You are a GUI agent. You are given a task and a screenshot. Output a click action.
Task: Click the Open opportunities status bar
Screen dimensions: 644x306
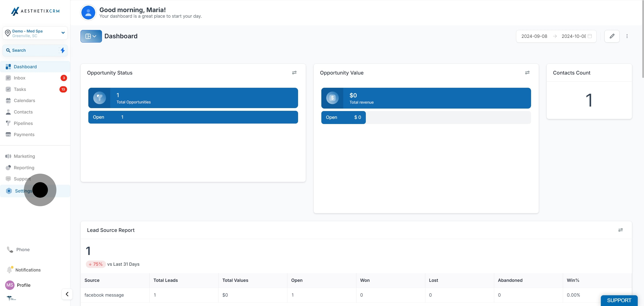click(x=193, y=117)
